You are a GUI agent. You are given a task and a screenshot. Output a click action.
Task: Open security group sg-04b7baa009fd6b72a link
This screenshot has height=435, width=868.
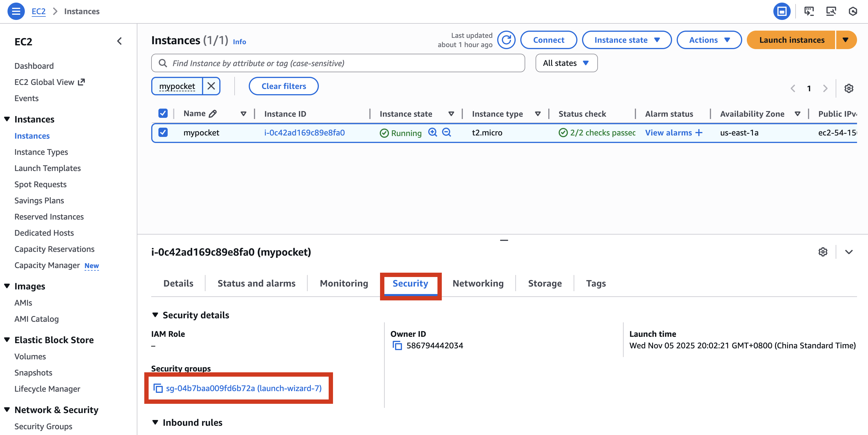tap(243, 388)
